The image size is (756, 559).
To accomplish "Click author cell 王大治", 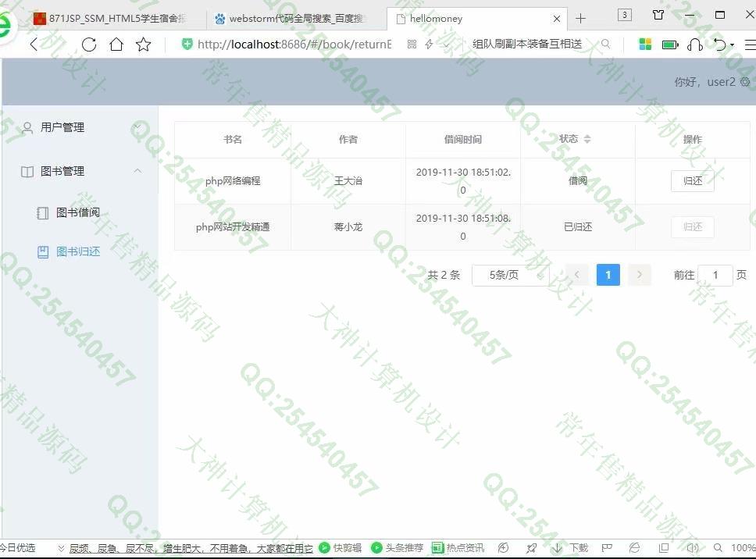I will click(348, 180).
